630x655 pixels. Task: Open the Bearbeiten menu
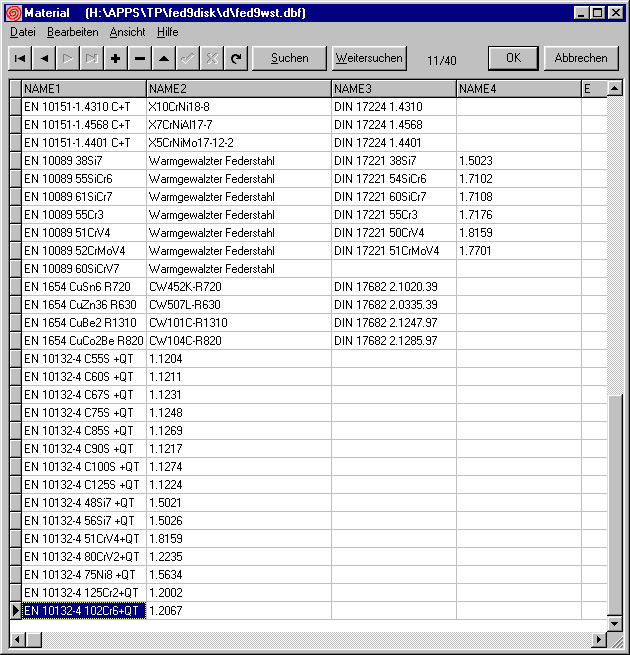tap(72, 32)
